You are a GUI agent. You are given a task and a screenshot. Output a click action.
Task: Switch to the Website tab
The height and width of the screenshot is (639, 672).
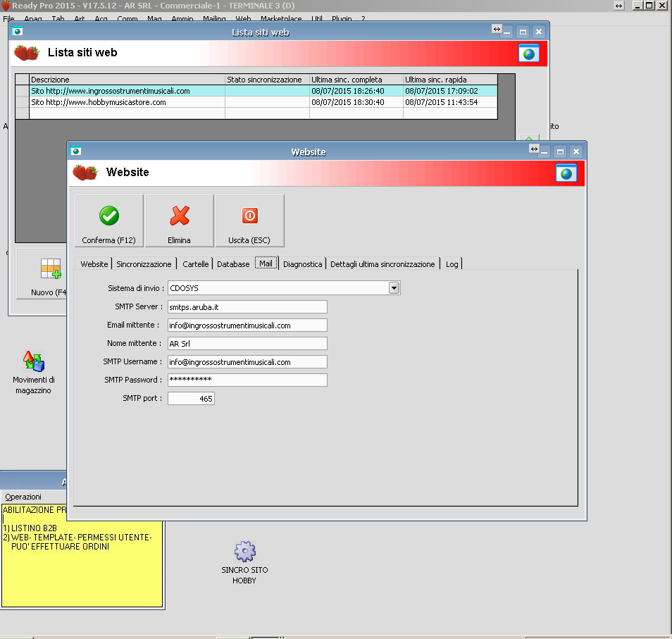pyautogui.click(x=94, y=264)
